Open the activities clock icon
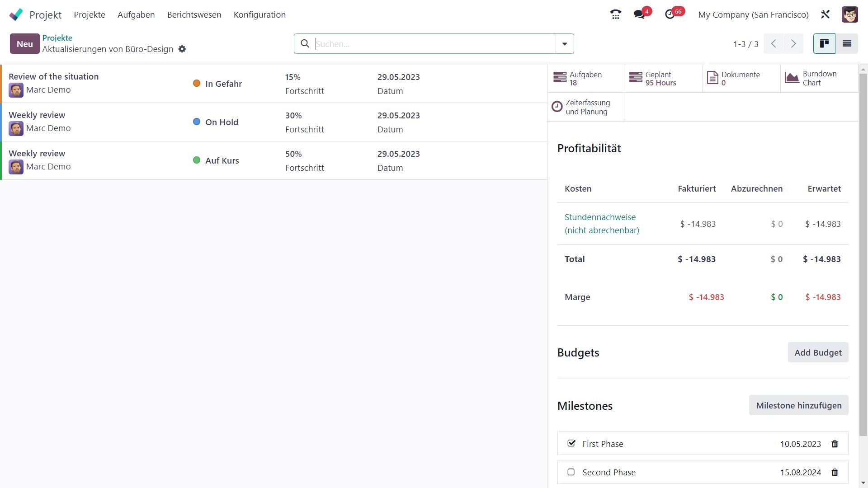 (x=670, y=14)
